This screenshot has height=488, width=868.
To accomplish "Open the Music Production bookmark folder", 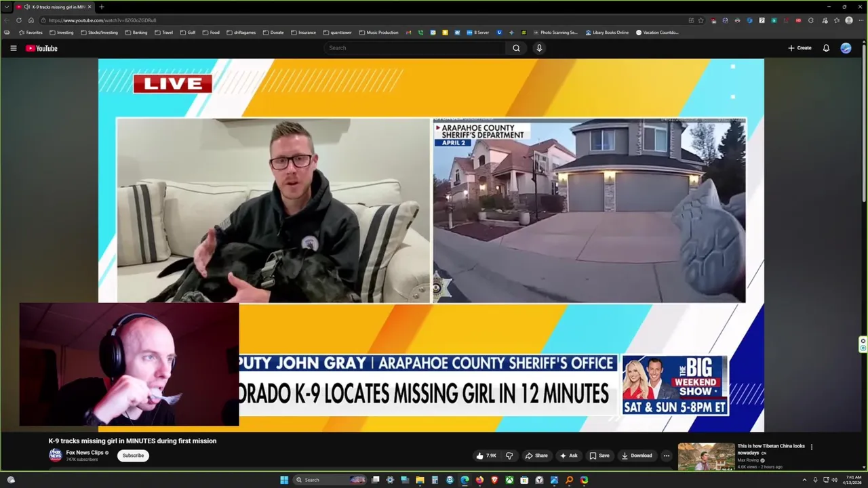I will coord(379,33).
